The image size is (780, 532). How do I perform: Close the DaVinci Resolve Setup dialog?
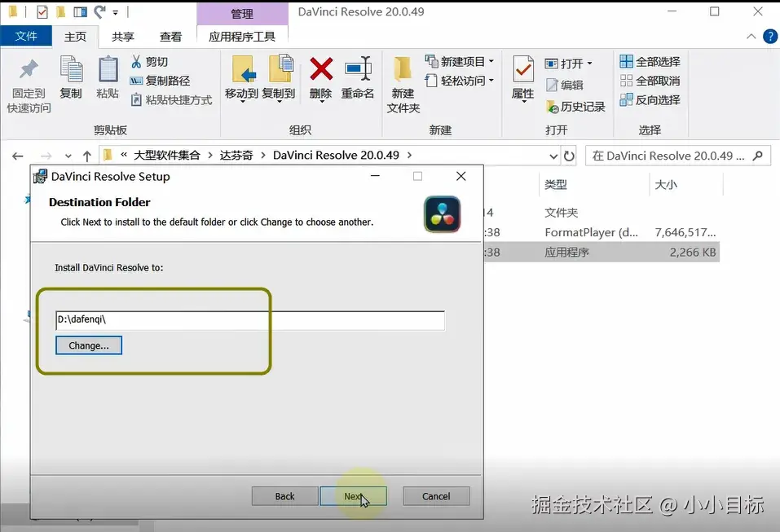point(461,176)
